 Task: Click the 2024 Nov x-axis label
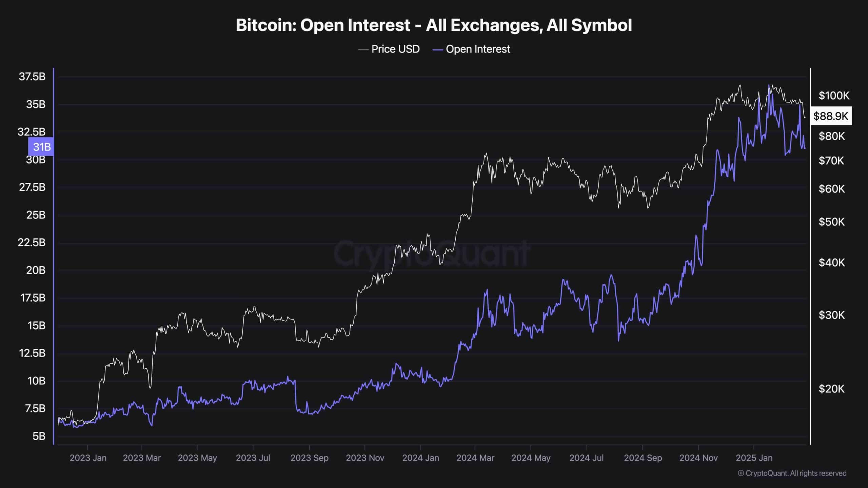tap(698, 458)
